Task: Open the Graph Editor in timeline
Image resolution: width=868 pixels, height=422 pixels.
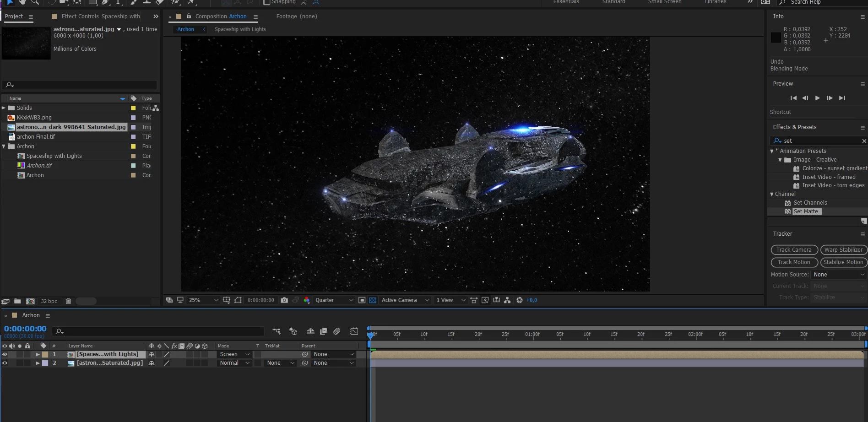Action: tap(354, 331)
